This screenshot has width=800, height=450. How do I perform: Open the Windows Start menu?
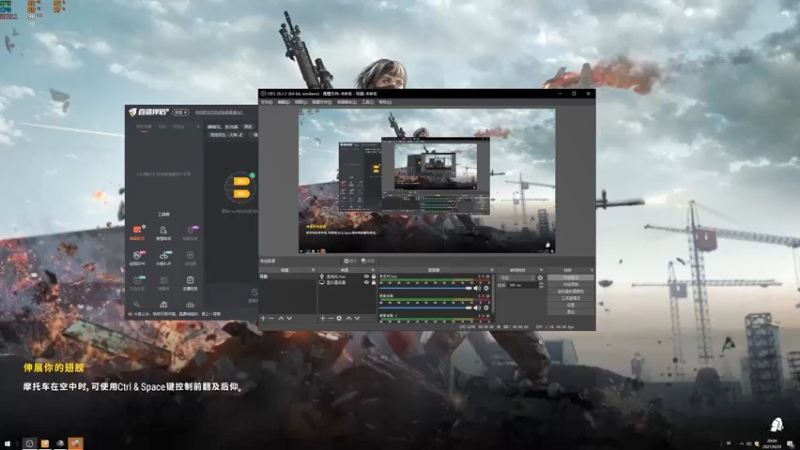click(7, 444)
